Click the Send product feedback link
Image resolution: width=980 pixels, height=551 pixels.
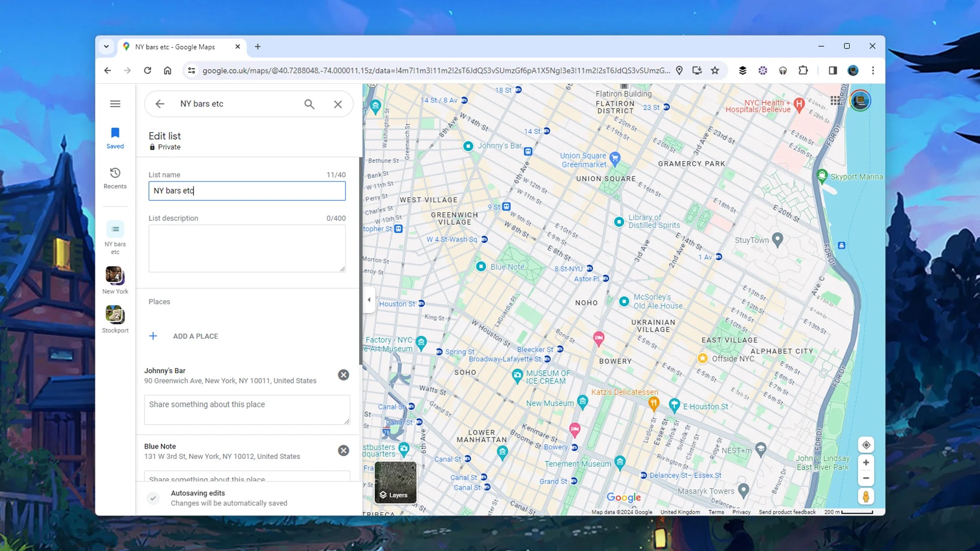pos(787,512)
